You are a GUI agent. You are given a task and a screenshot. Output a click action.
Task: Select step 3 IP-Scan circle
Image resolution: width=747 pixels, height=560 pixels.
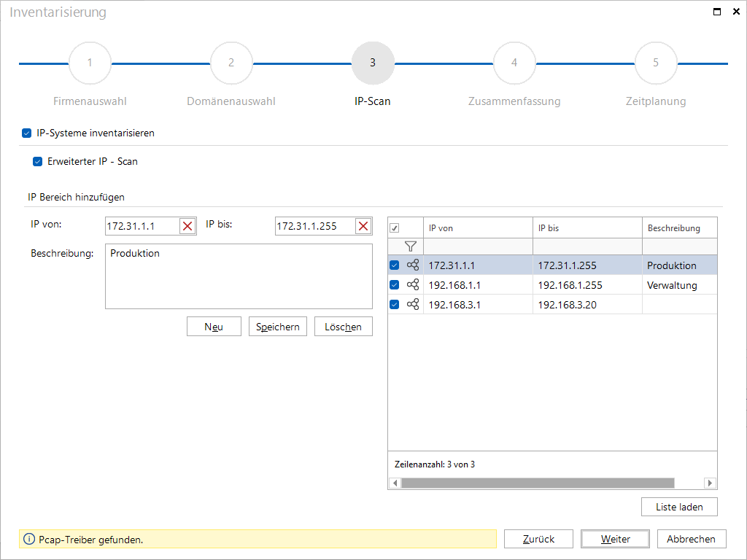(373, 63)
